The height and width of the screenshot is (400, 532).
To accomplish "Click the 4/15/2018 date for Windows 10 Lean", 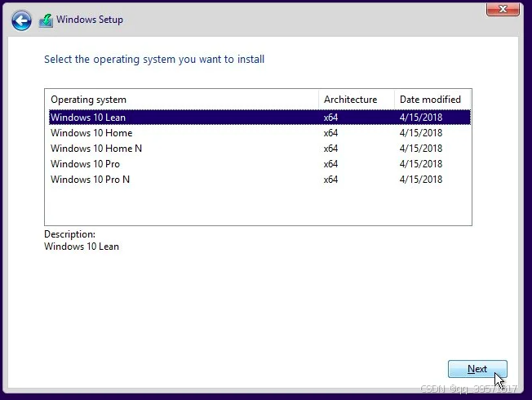I will click(x=421, y=118).
